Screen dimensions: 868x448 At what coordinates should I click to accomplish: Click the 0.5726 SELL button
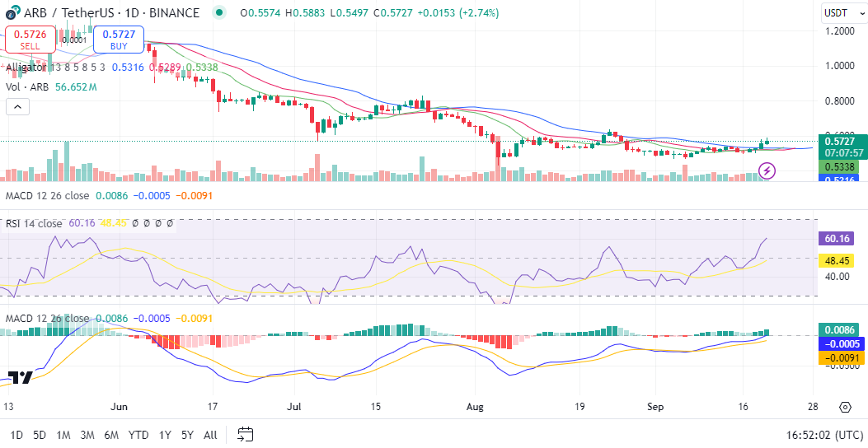(30, 40)
